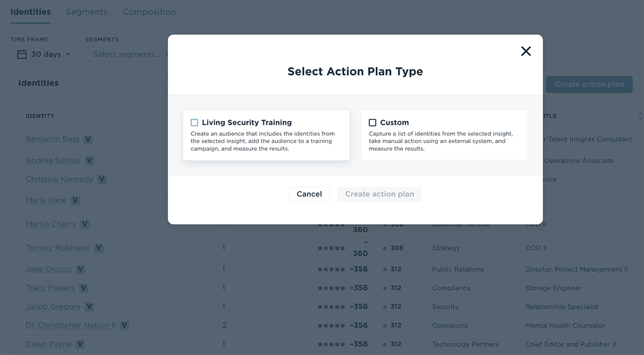The height and width of the screenshot is (355, 644).
Task: Tick the Custom action plan checkbox
Action: [372, 123]
